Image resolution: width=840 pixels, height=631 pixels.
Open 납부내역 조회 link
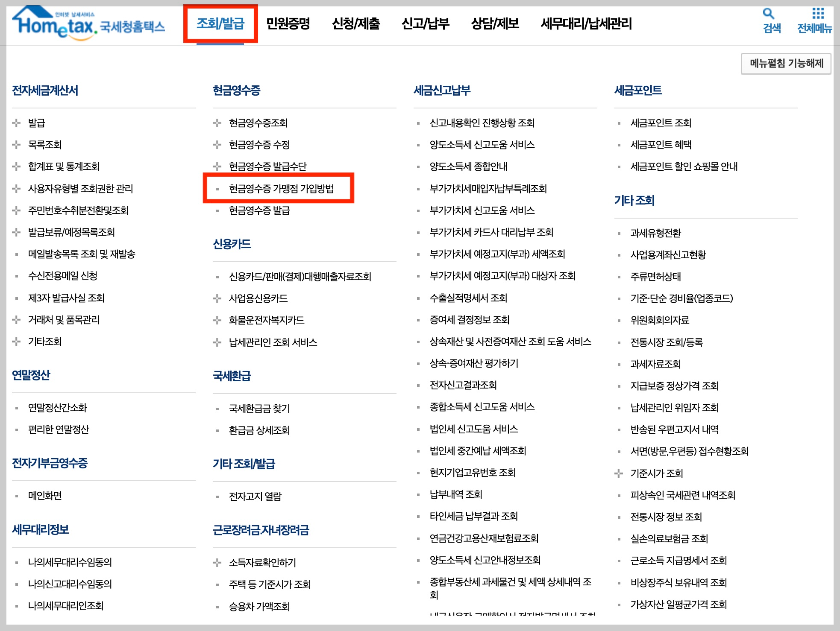456,494
